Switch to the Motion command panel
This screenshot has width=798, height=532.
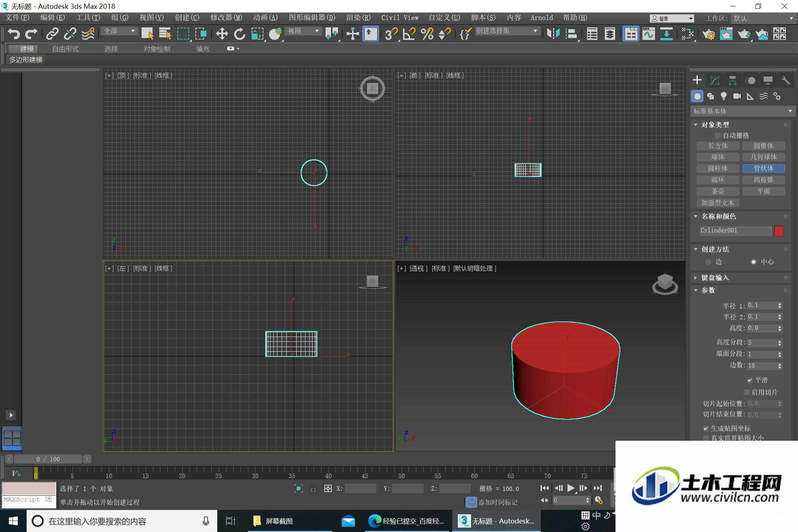coord(750,81)
